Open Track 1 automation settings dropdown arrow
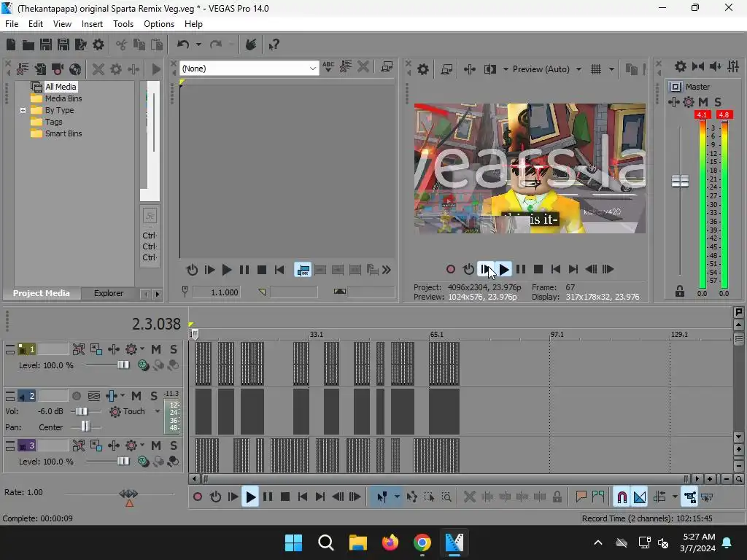 click(x=142, y=349)
